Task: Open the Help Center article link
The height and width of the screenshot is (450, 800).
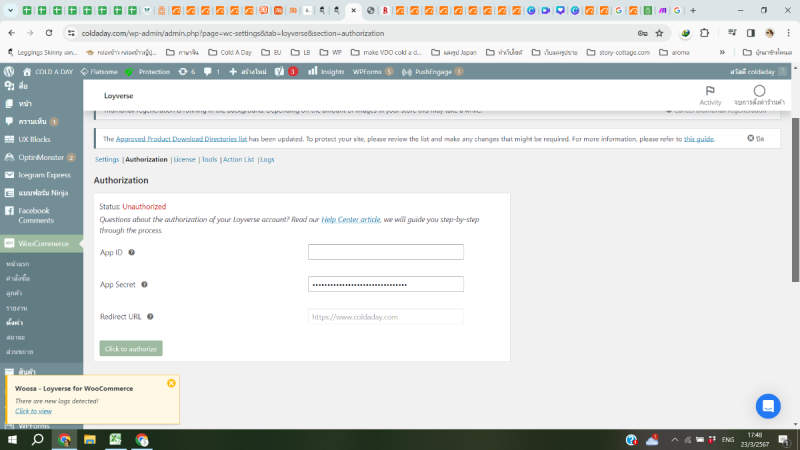Action: coord(351,219)
